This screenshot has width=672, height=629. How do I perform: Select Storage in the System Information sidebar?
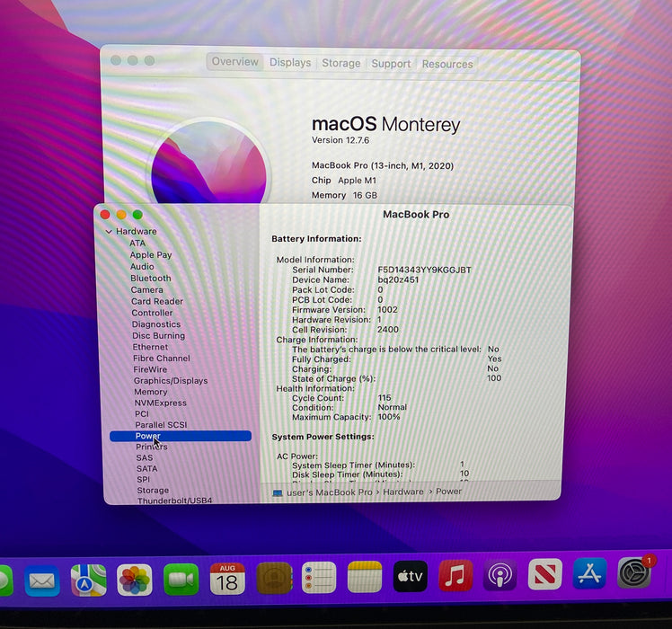[153, 490]
